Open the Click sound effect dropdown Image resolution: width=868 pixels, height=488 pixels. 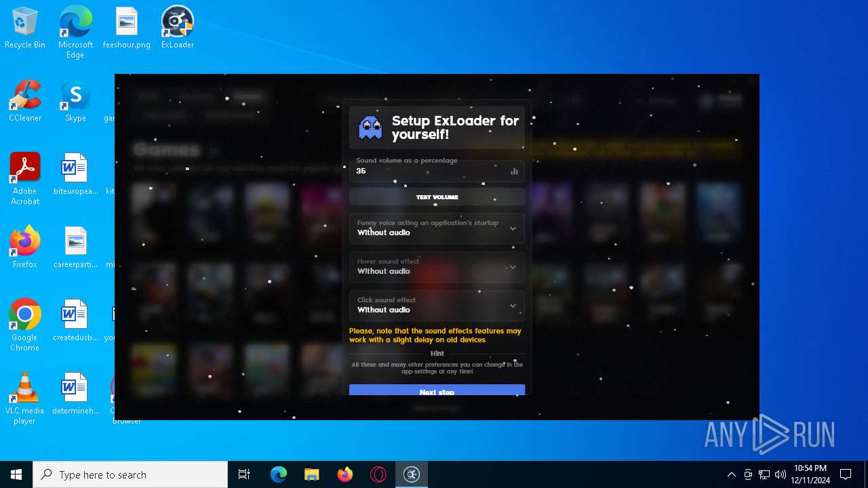(437, 306)
